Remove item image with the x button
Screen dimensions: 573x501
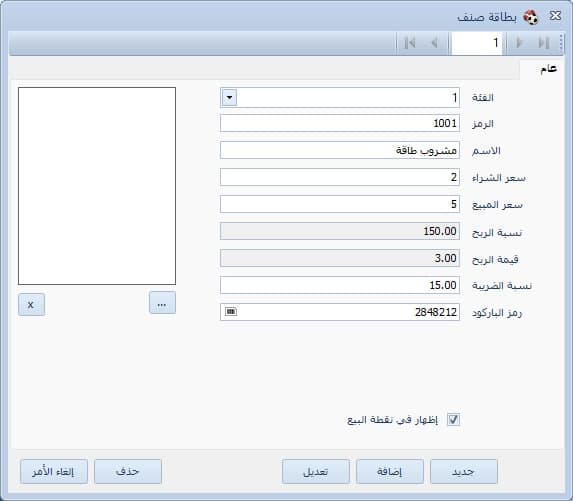click(31, 304)
